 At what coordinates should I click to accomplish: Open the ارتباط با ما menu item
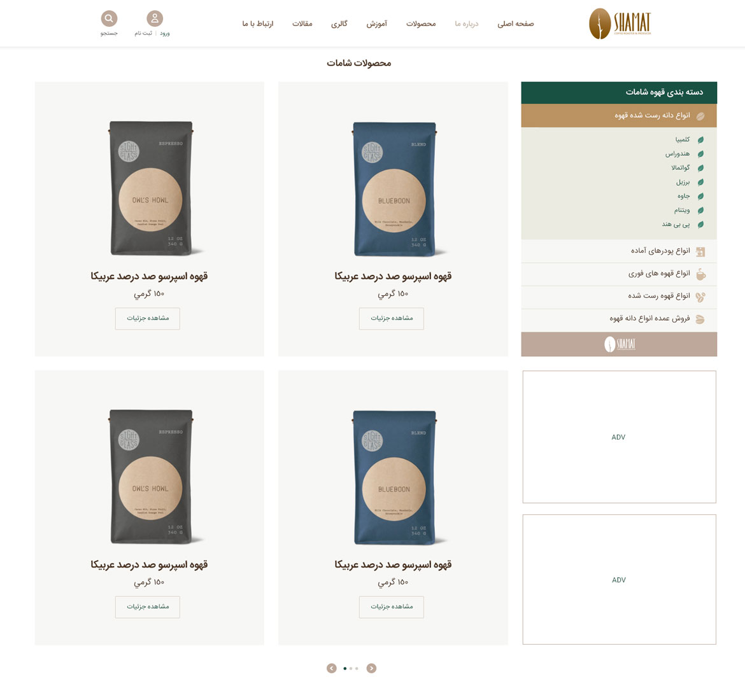pyautogui.click(x=258, y=24)
